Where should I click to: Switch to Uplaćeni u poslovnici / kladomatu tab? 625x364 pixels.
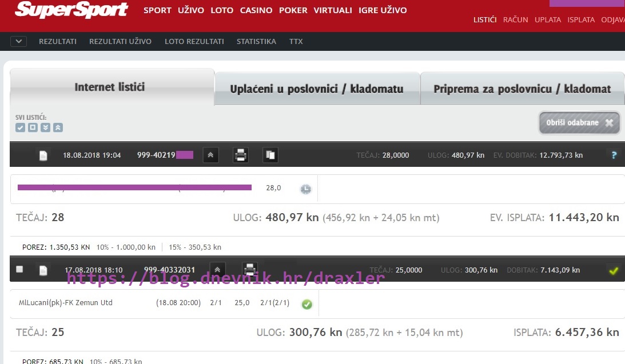point(317,89)
